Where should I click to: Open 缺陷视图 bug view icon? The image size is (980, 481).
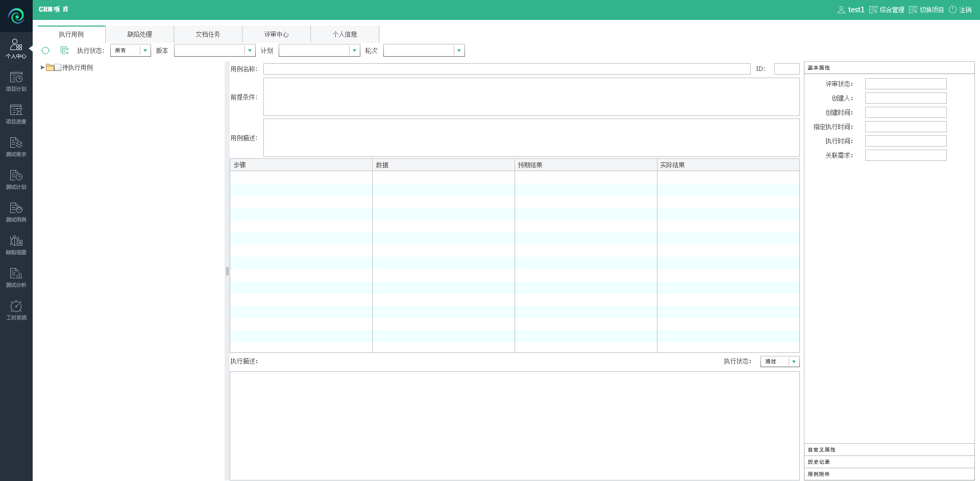click(x=16, y=245)
